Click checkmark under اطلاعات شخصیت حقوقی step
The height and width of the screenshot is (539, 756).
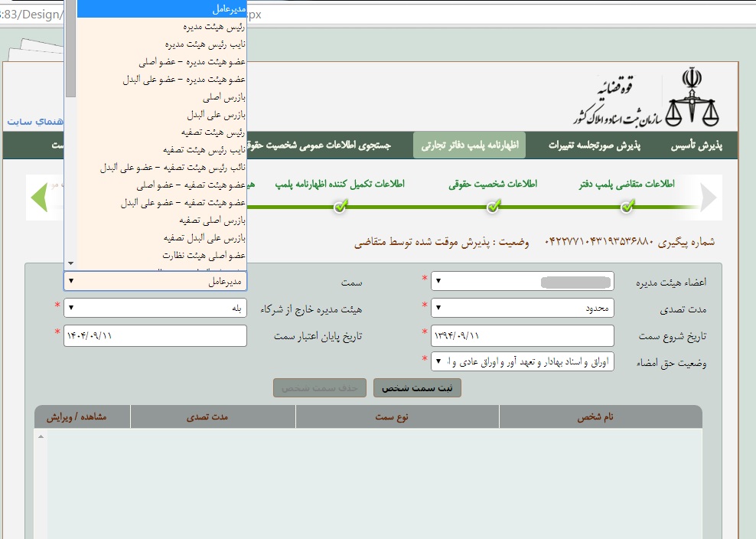493,207
